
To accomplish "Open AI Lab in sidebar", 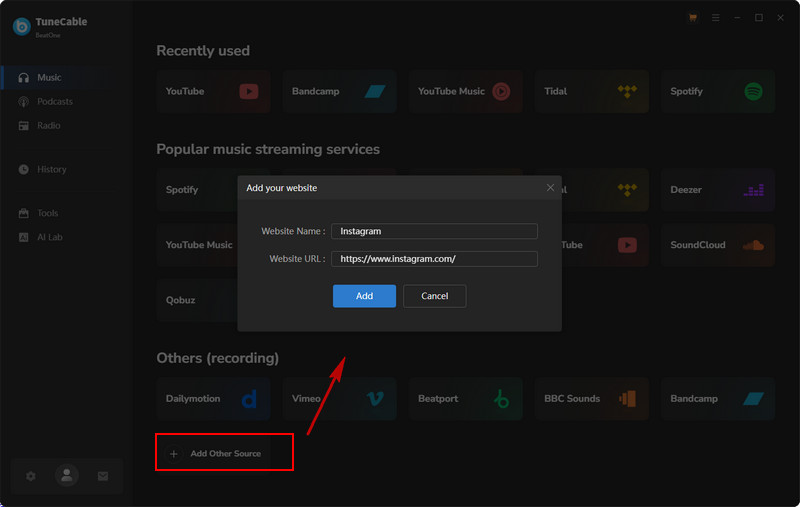I will coord(50,237).
